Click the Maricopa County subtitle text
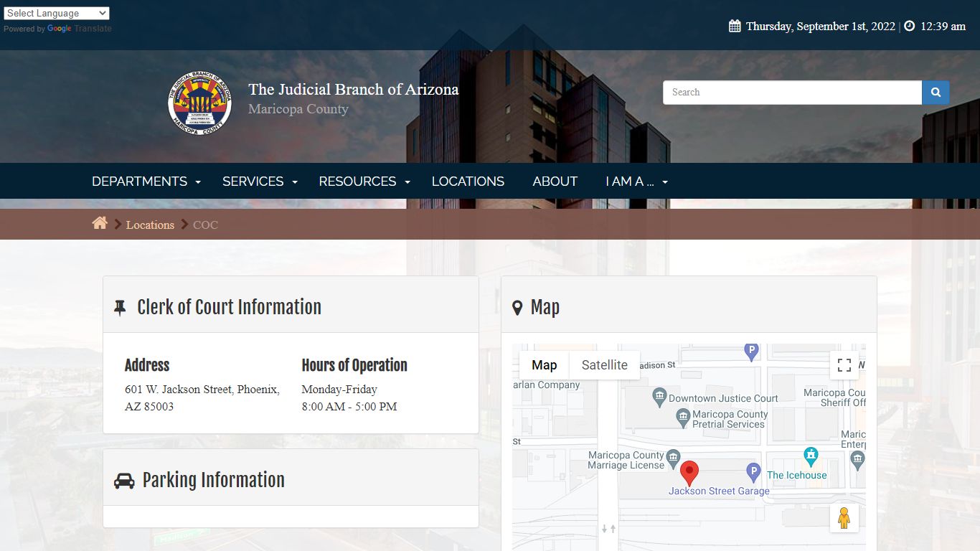The height and width of the screenshot is (551, 980). click(x=298, y=109)
